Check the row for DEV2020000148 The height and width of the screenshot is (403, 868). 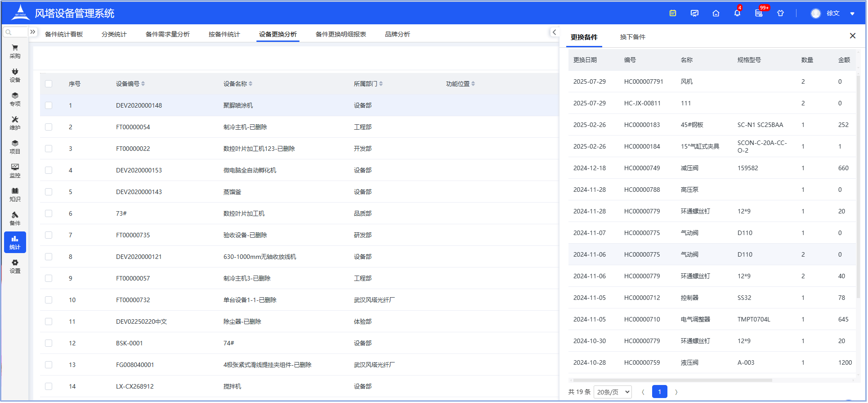[x=49, y=105]
